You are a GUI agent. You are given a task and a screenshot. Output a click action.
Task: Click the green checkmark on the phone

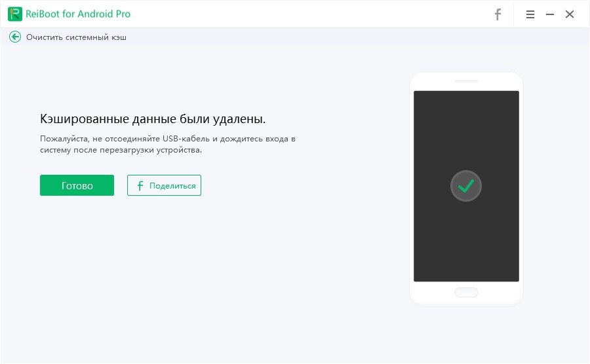[x=466, y=186]
